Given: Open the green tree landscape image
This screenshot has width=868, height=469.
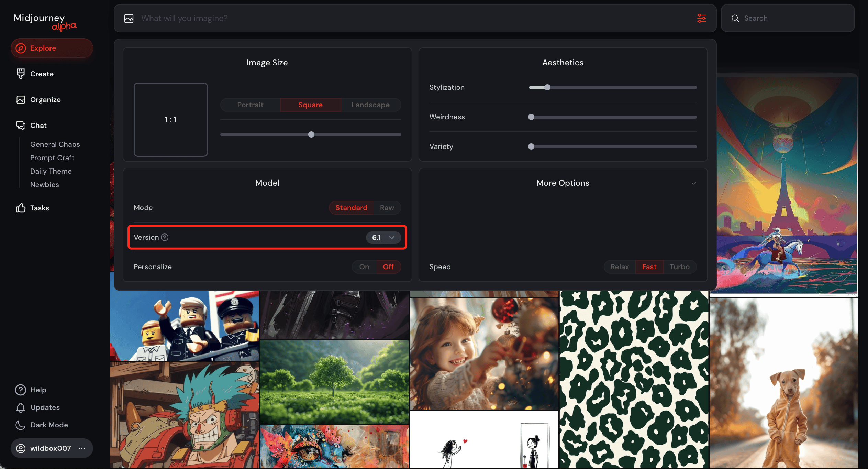Looking at the screenshot, I should 334,382.
